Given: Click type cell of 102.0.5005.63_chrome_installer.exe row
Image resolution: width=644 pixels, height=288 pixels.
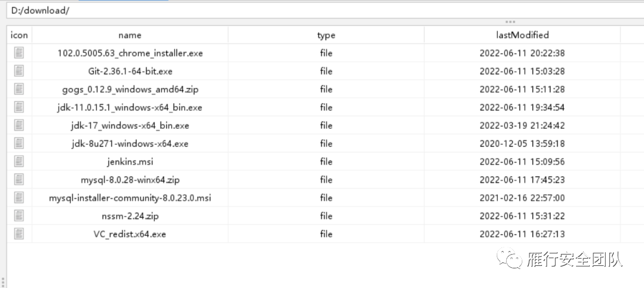Looking at the screenshot, I should click(x=326, y=54).
